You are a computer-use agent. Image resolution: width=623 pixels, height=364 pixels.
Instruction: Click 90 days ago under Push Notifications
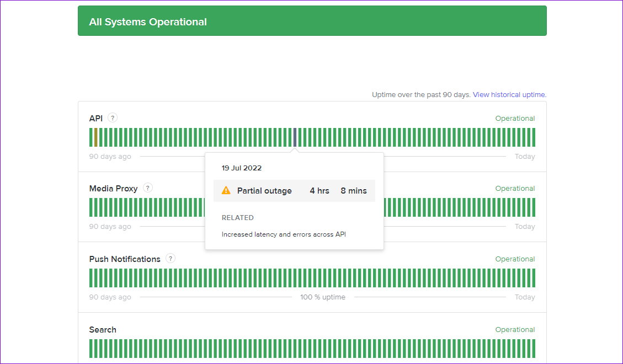110,297
